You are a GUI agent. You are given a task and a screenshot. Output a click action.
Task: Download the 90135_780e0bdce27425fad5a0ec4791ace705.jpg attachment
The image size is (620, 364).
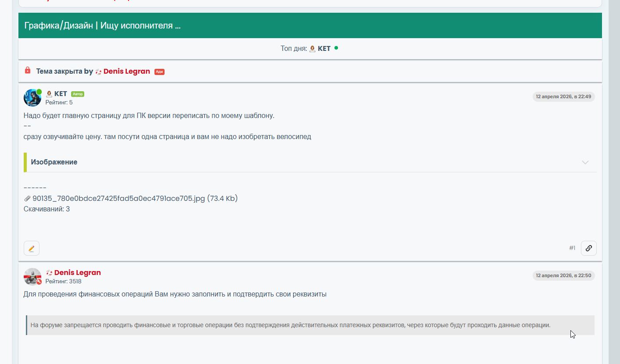click(118, 199)
